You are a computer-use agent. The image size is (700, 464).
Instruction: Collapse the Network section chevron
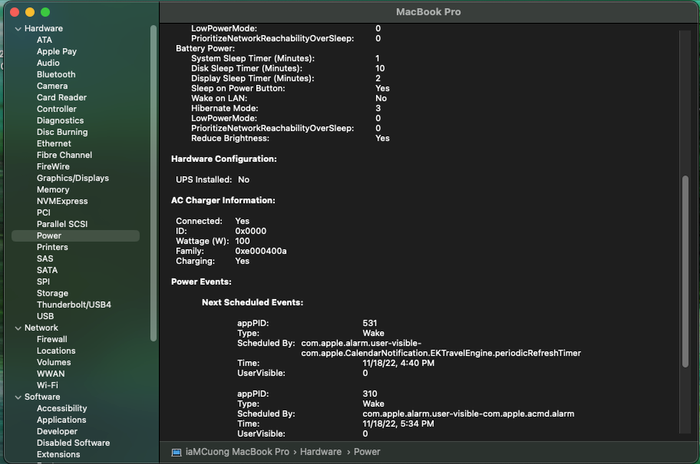tap(18, 328)
